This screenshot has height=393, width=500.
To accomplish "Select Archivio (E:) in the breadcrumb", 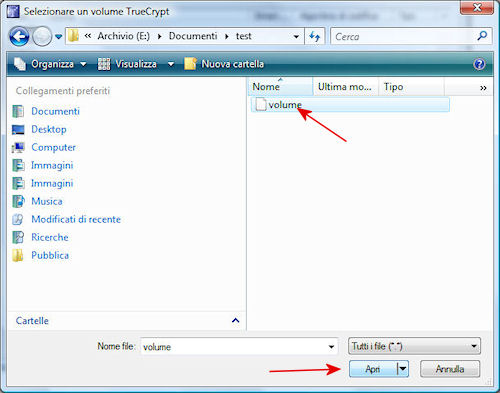I will click(124, 36).
